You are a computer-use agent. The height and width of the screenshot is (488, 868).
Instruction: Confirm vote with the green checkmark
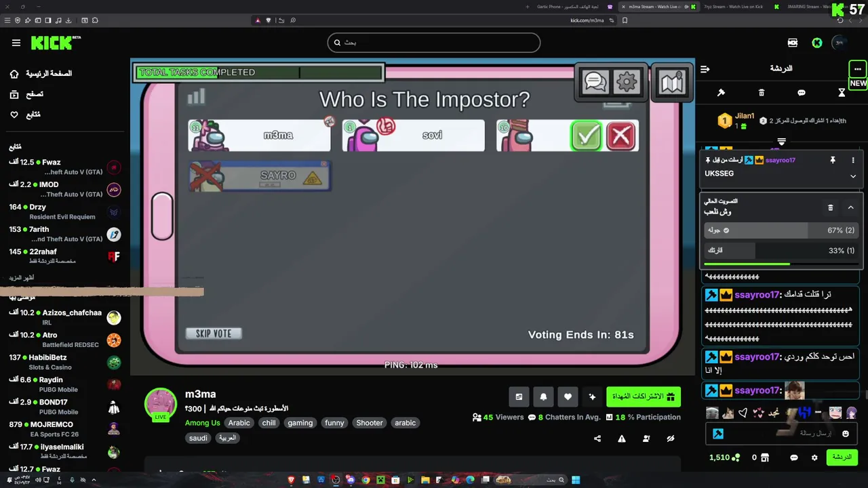point(587,136)
